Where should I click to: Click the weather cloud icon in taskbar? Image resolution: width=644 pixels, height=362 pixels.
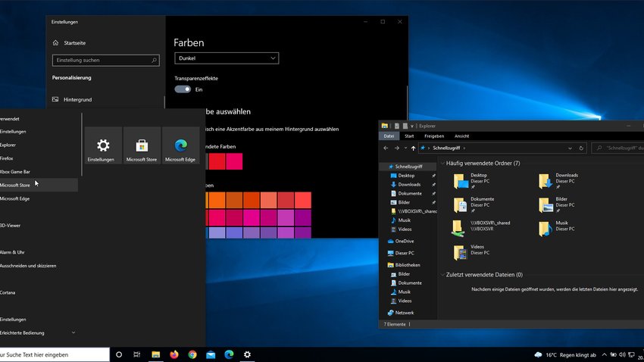[x=538, y=354]
